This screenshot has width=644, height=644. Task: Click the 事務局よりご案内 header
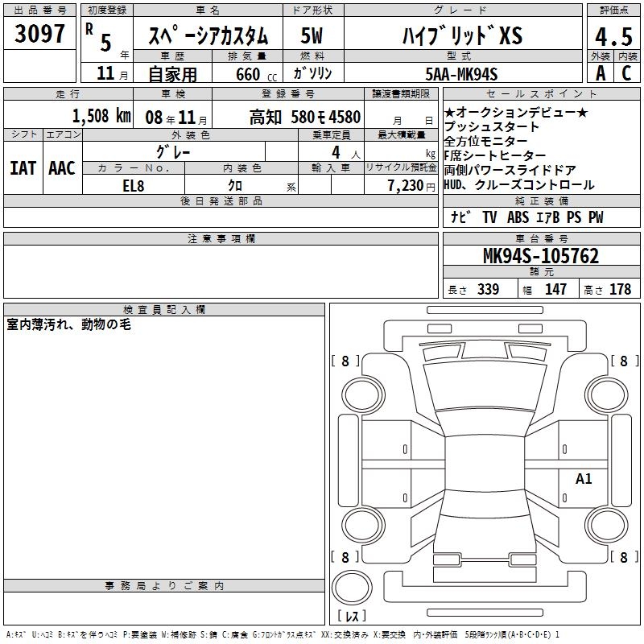pyautogui.click(x=164, y=586)
